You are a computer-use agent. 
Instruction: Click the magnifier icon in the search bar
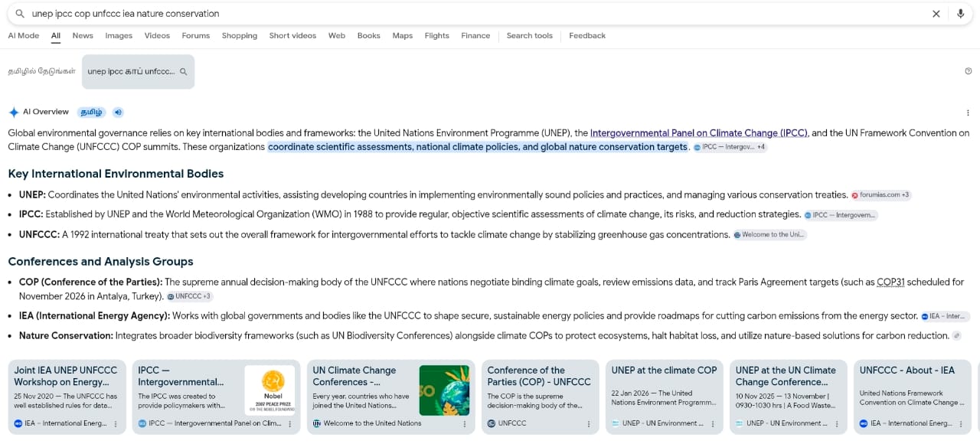[20, 14]
